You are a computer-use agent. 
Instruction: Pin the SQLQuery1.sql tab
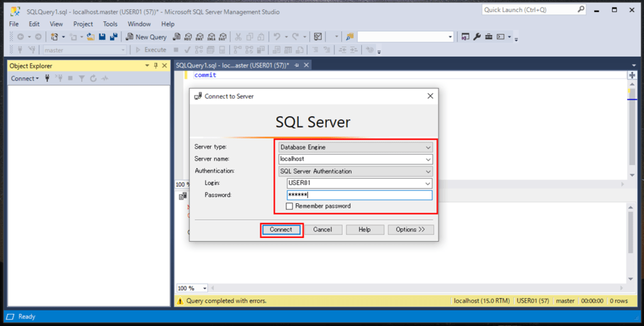point(297,65)
